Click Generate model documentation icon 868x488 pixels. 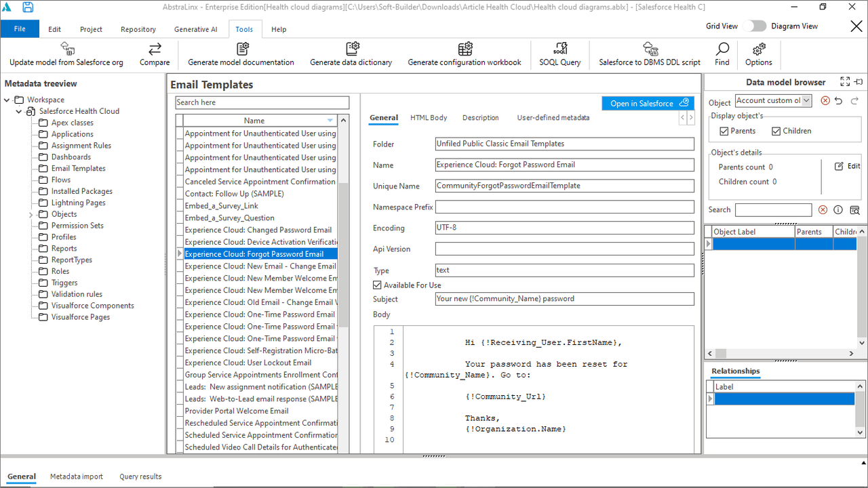pos(241,48)
